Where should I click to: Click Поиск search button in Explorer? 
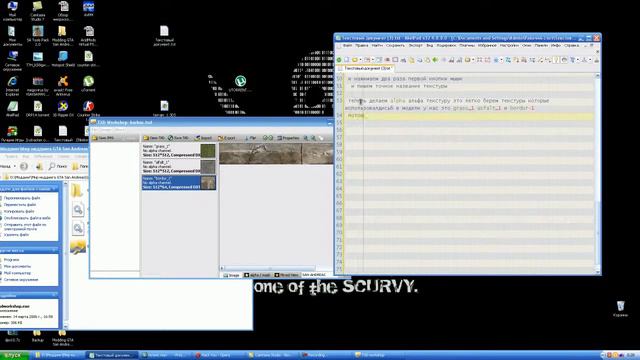(58, 167)
